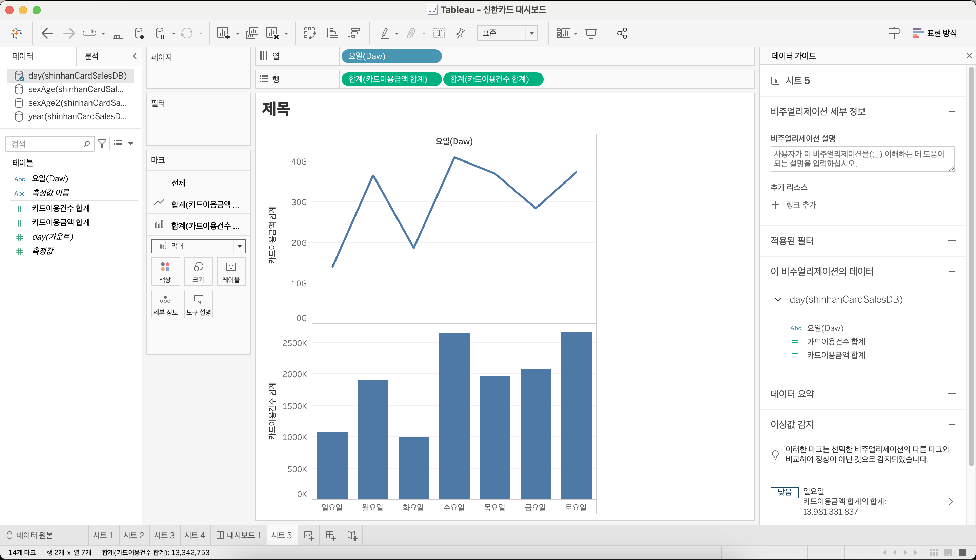Click the Tooltip (도구 설명) marks card
The image size is (976, 560).
click(199, 304)
